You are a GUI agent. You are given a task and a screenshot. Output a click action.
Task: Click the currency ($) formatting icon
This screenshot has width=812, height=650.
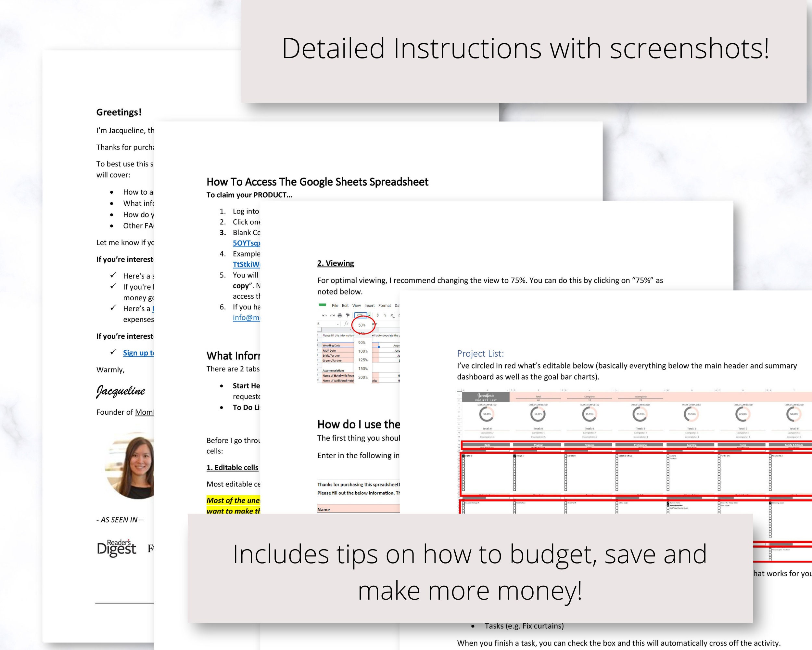click(x=378, y=315)
